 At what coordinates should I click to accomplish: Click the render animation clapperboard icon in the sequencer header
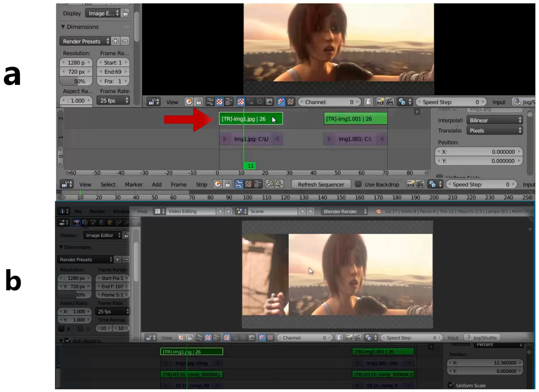tap(420, 184)
